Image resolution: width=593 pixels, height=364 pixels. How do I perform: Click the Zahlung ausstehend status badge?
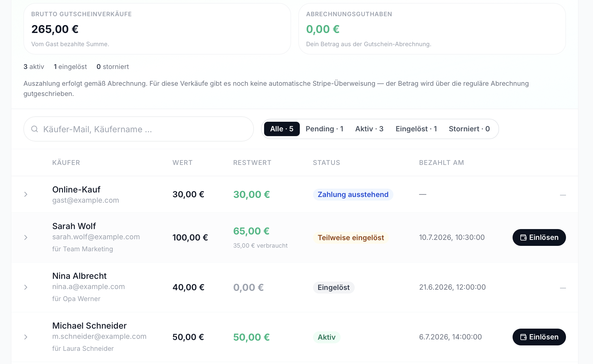tap(353, 195)
